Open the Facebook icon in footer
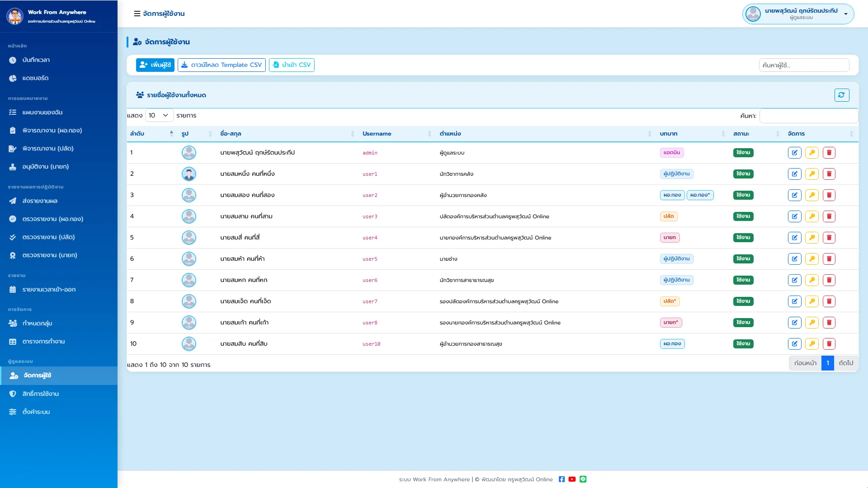 pos(561,479)
